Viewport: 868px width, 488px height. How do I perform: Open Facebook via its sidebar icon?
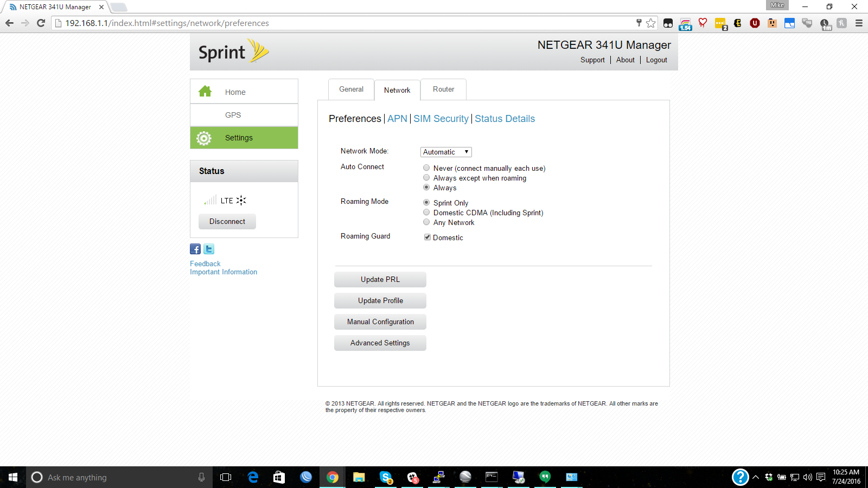coord(195,249)
